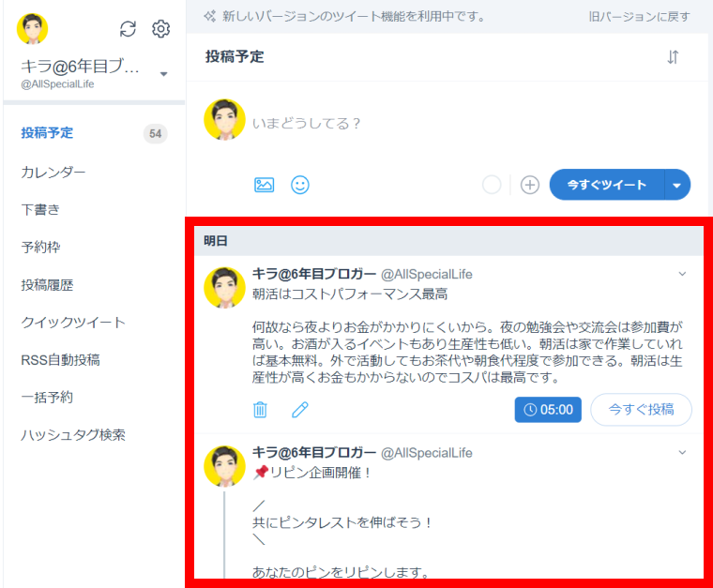713x588 pixels.
Task: Click the 旧バージョンに戻す link
Action: coord(639,17)
